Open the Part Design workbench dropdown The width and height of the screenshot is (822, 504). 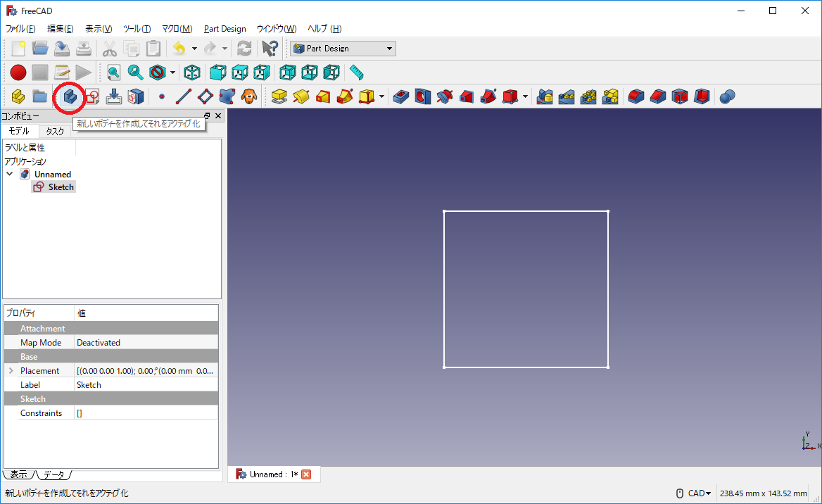click(343, 49)
